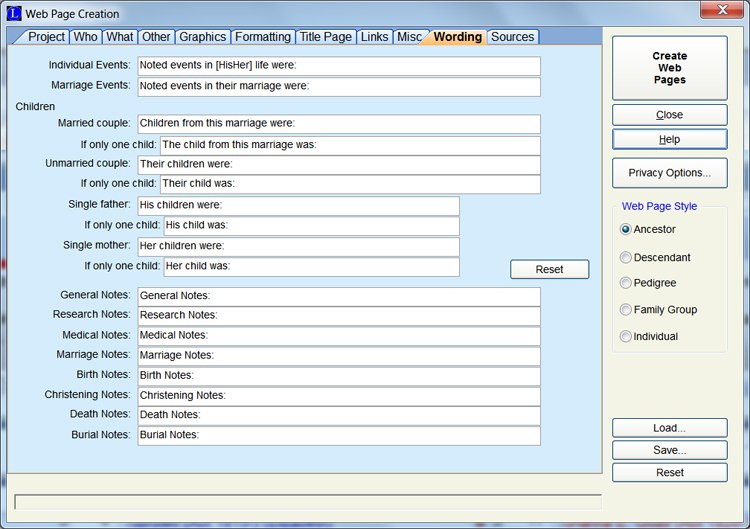The image size is (750, 529).
Task: Go to the Graphics tab
Action: click(x=202, y=37)
